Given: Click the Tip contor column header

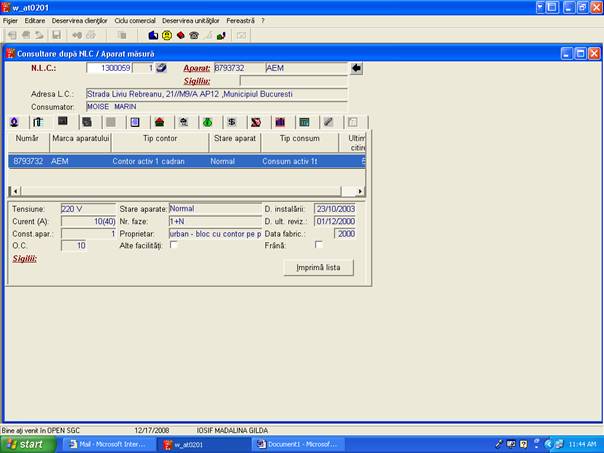Looking at the screenshot, I should pos(160,142).
